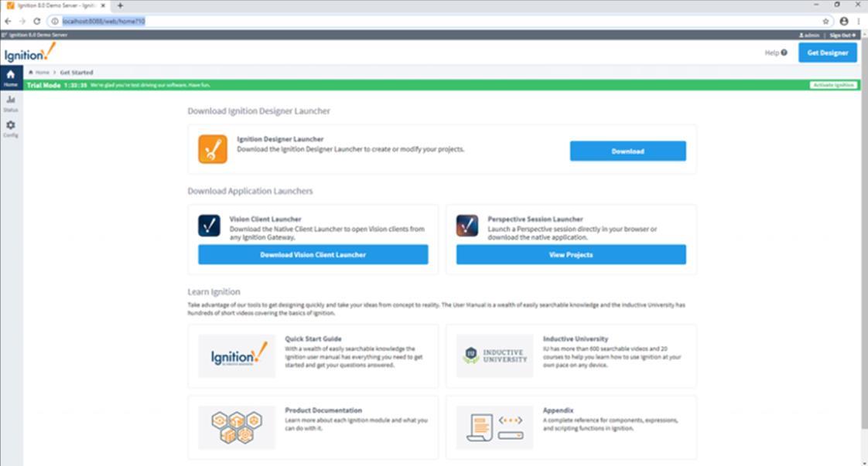Bookmark page with the star icon

coord(825,21)
